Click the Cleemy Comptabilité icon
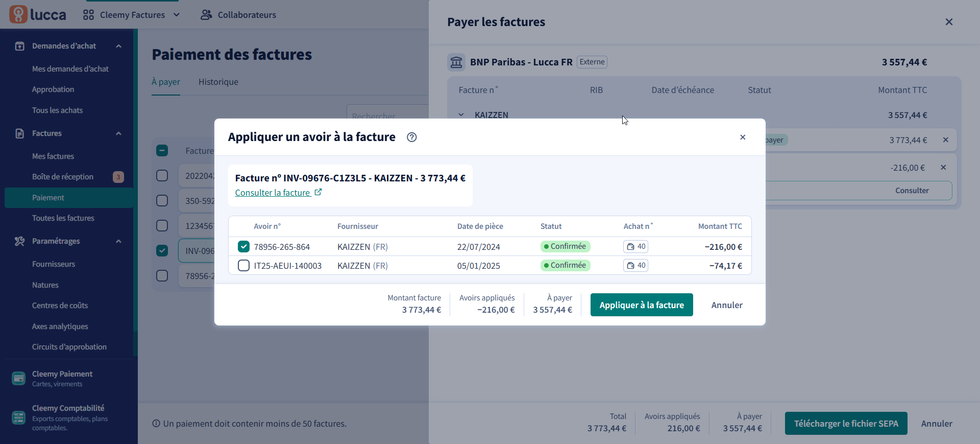The image size is (980, 444). click(18, 417)
